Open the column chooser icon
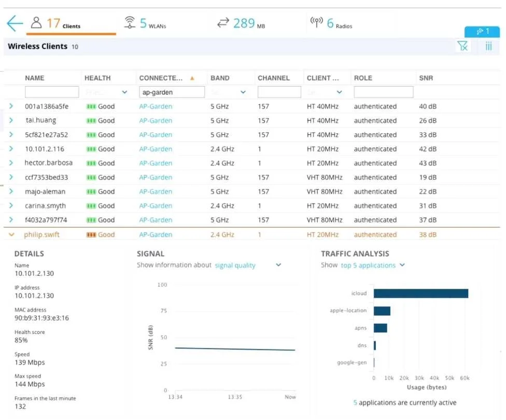The width and height of the screenshot is (506, 420). click(488, 46)
